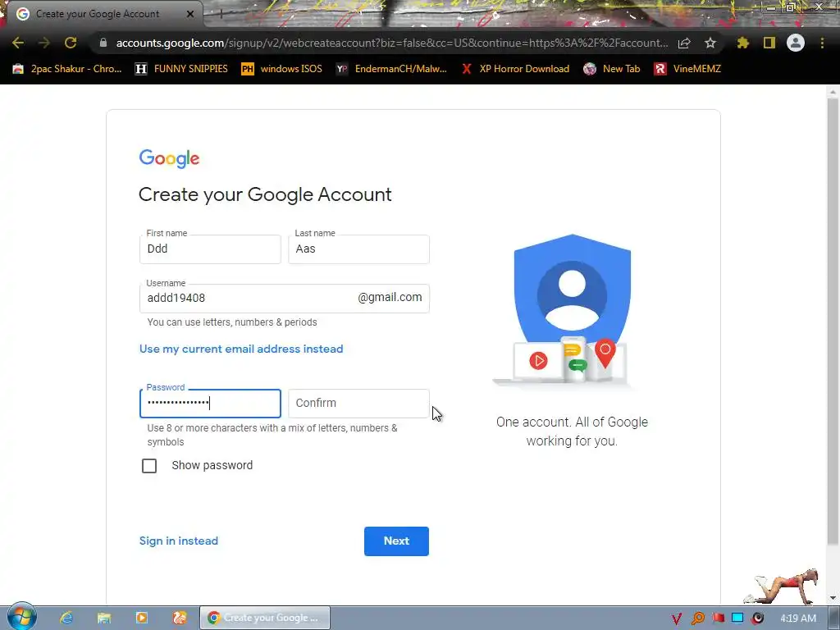Open the side panel icon
This screenshot has height=630, width=840.
tap(769, 43)
